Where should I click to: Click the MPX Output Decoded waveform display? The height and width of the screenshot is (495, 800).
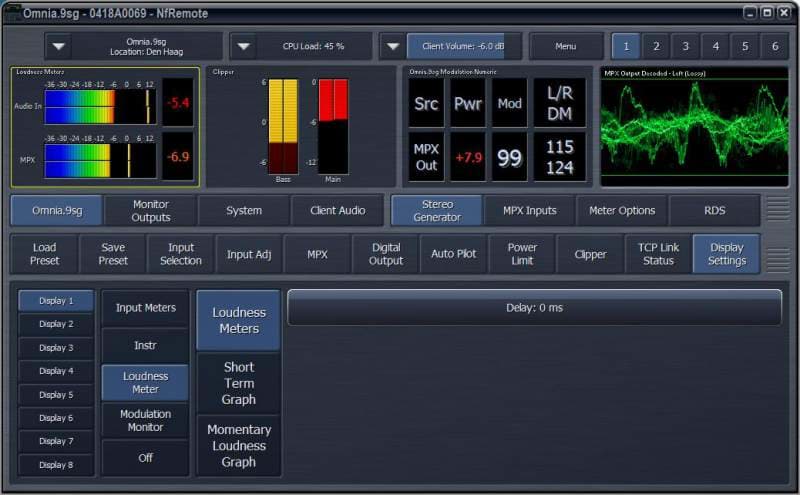[x=694, y=127]
